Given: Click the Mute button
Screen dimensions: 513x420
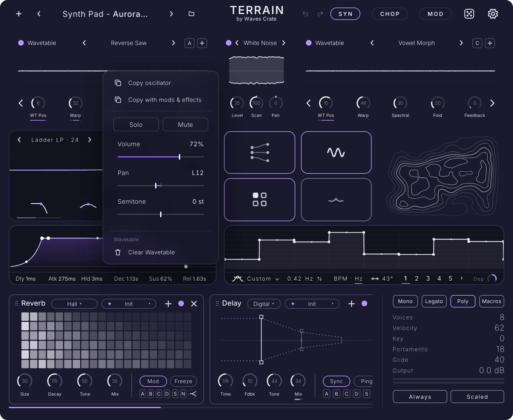Looking at the screenshot, I should point(185,124).
